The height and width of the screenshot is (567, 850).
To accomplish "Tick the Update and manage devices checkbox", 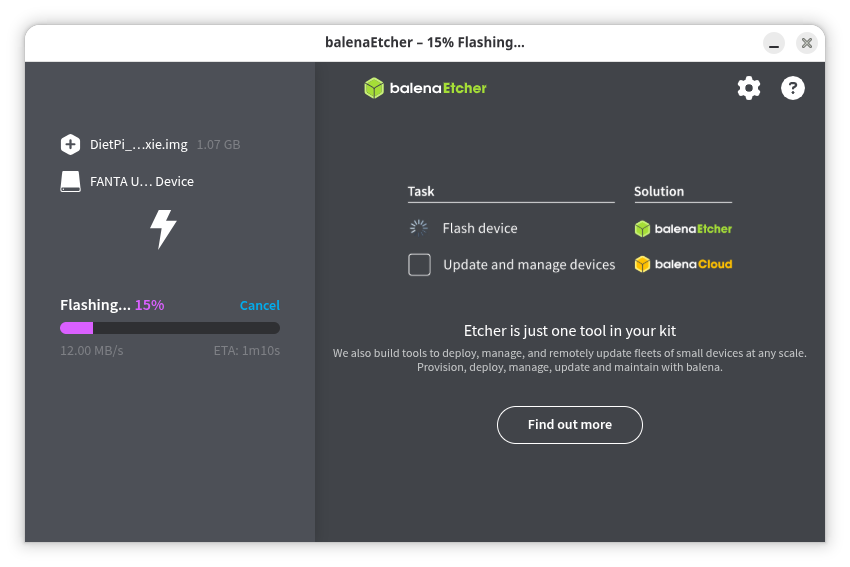I will click(x=420, y=265).
